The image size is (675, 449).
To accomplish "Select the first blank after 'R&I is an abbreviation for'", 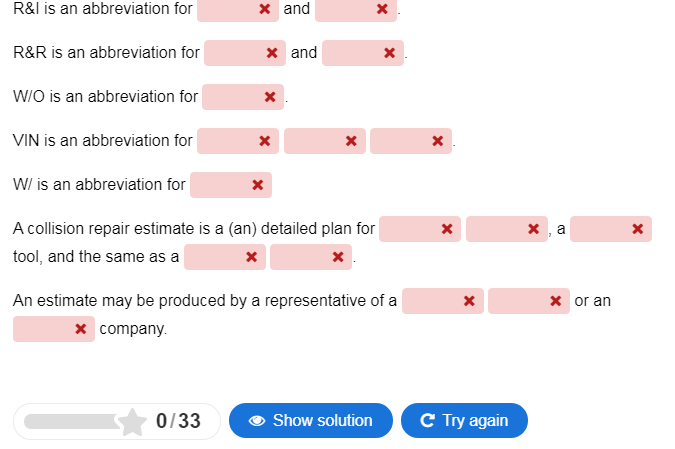I will pos(238,9).
